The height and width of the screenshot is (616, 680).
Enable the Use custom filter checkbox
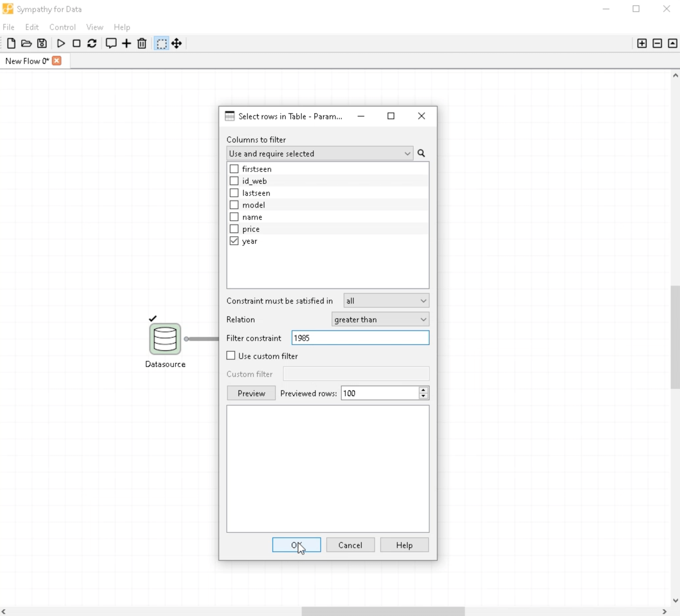(x=231, y=356)
